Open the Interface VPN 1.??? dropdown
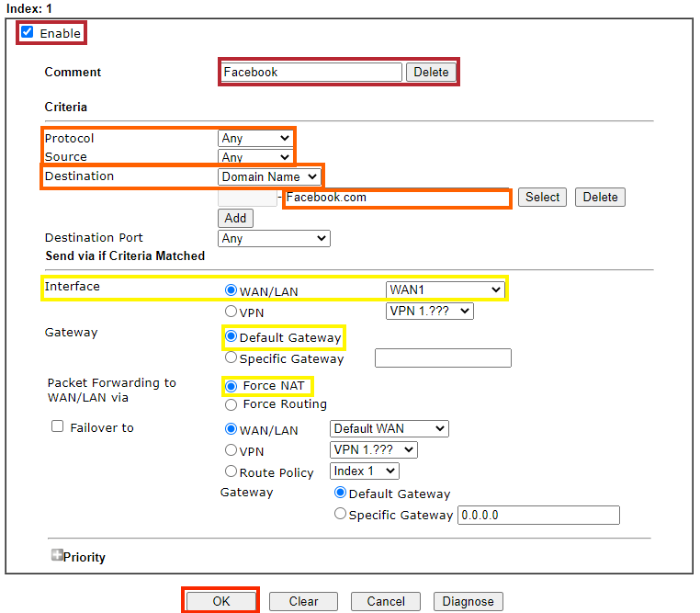The image size is (700, 613). pyautogui.click(x=430, y=312)
